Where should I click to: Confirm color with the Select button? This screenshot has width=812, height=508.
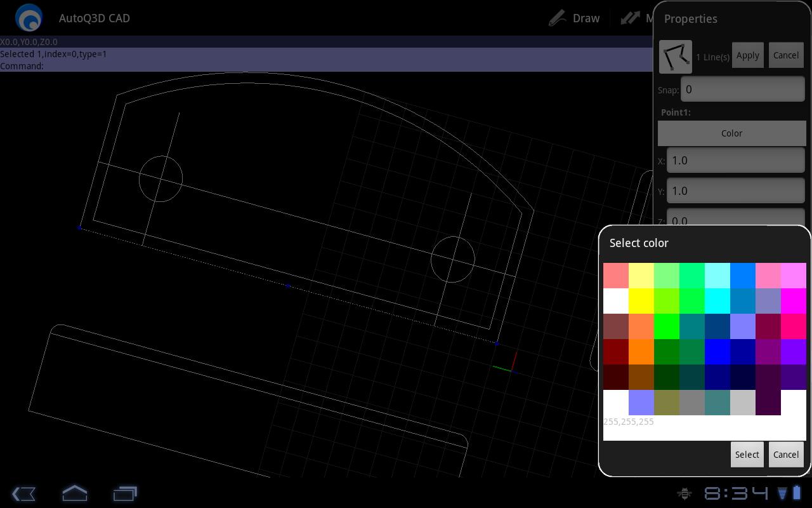747,455
